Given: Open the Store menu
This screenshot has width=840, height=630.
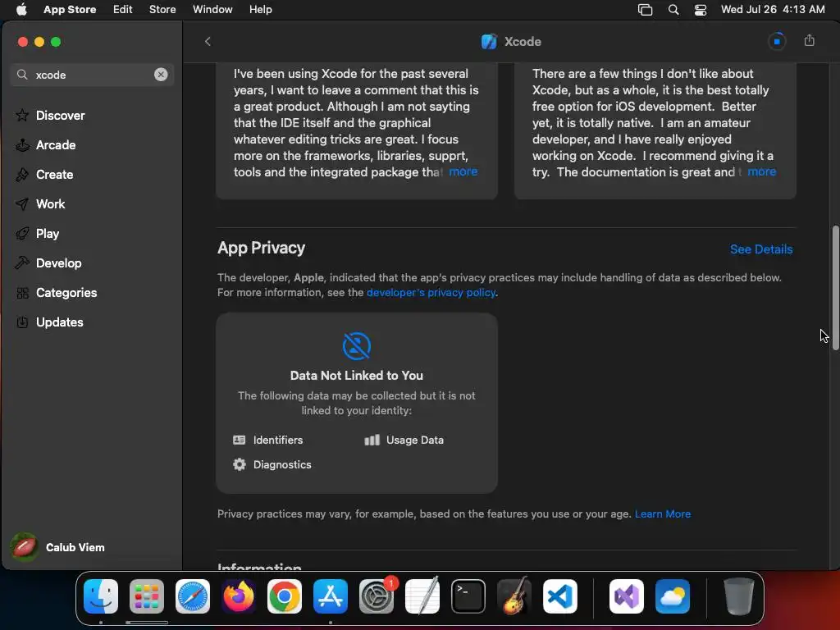Looking at the screenshot, I should pos(162,9).
